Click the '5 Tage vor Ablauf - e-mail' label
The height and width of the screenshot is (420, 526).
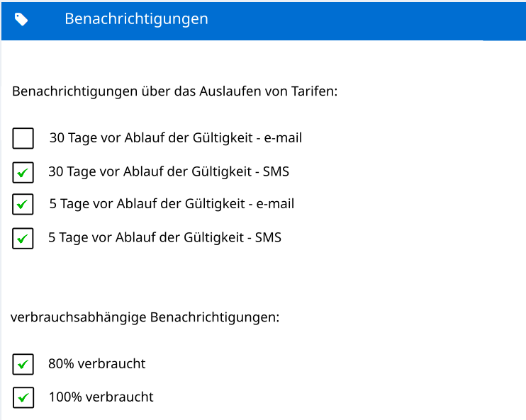coord(172,204)
